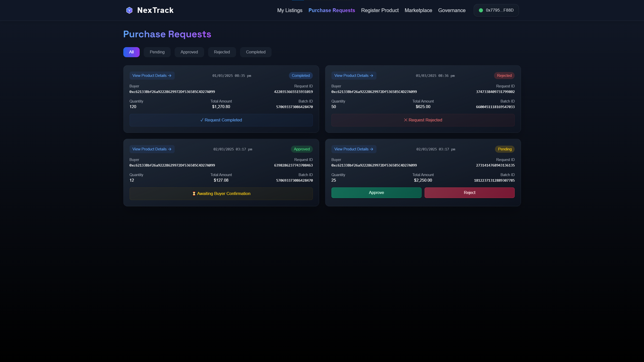Show only Approved requests

point(189,52)
